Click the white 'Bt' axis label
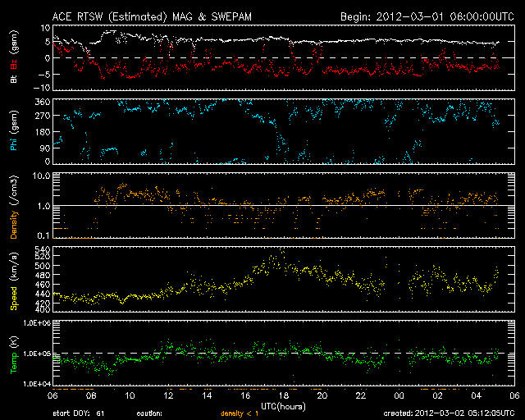525x420 pixels. click(14, 79)
